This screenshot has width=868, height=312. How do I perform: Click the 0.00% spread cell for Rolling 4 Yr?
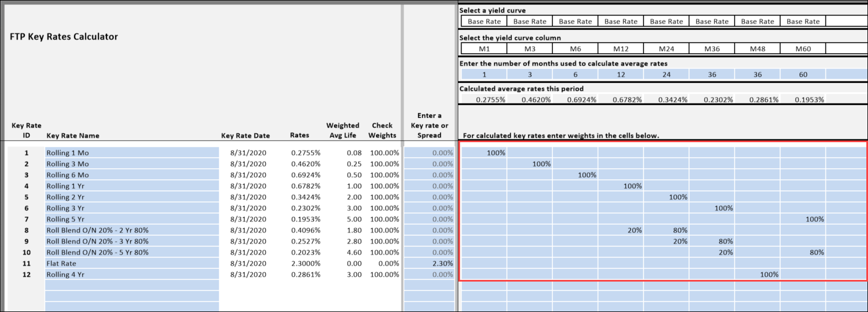pyautogui.click(x=430, y=274)
